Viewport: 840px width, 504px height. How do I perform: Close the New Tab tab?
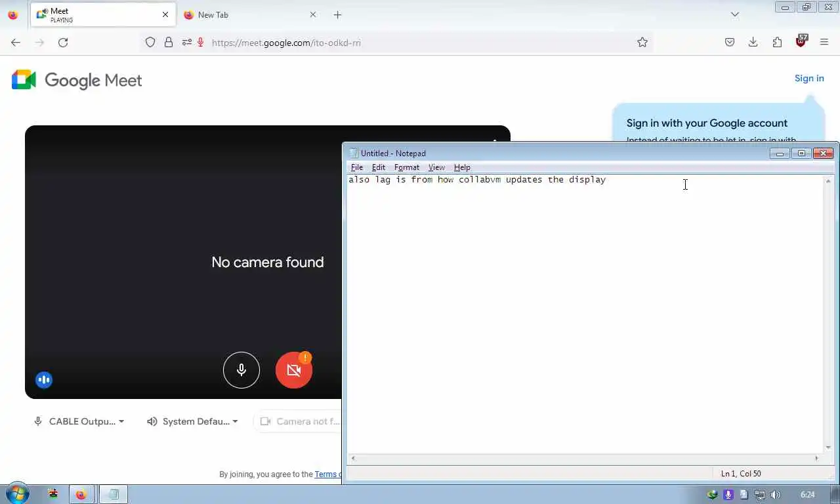[313, 14]
